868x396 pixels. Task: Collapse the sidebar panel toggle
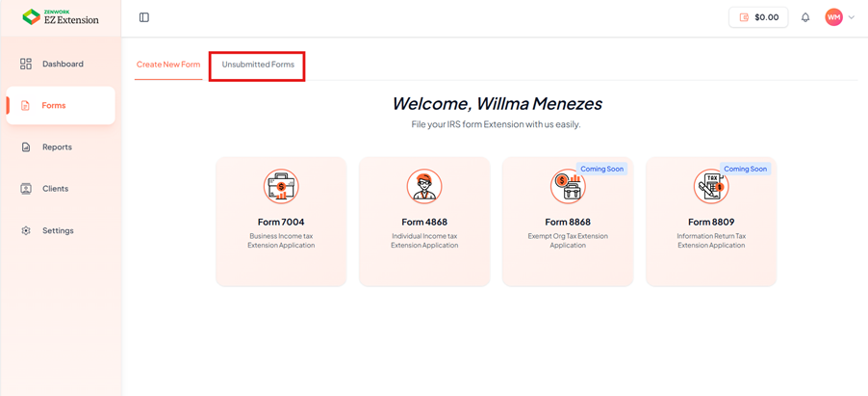point(144,17)
